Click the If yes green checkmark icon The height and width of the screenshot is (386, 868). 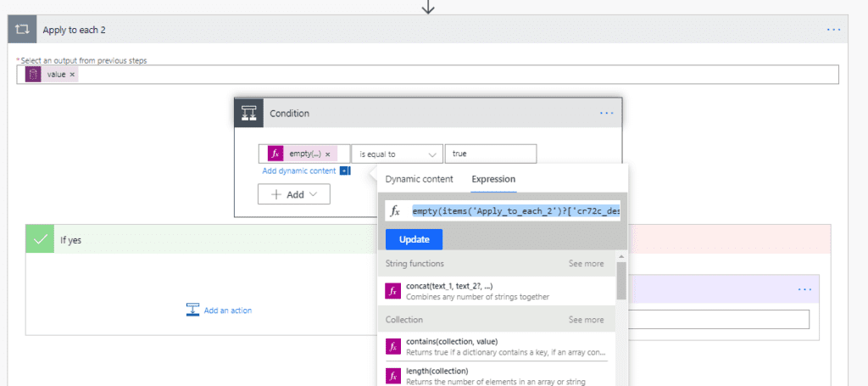(x=40, y=239)
